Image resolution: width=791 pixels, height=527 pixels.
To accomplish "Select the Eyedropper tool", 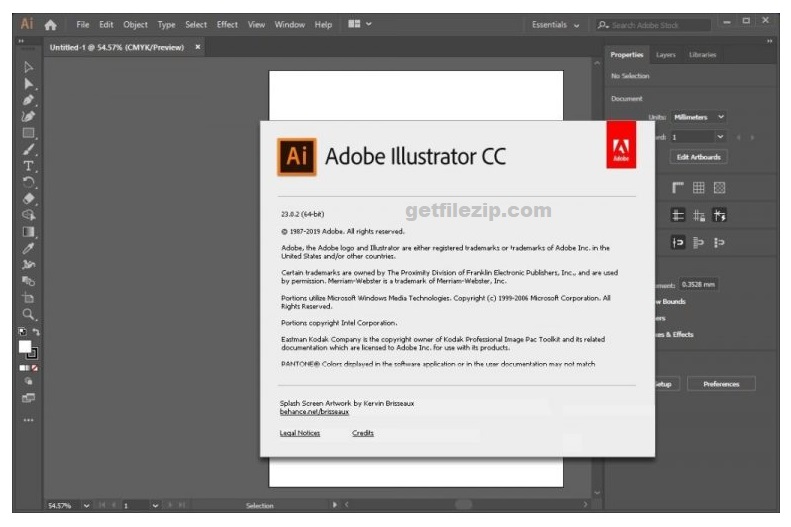I will pyautogui.click(x=28, y=248).
